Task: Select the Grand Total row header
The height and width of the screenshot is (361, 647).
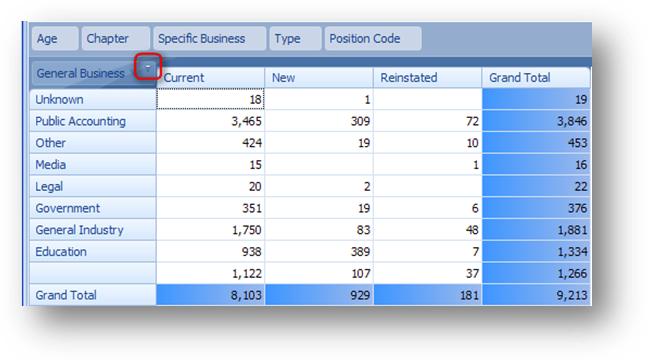Action: point(93,295)
